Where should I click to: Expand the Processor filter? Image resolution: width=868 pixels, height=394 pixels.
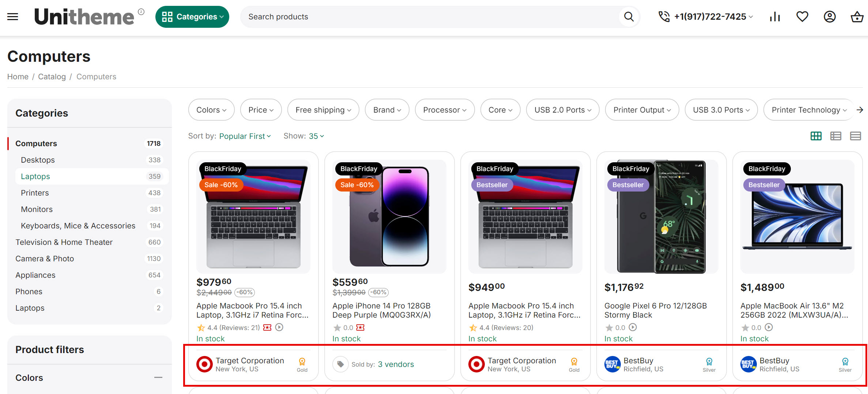[445, 110]
